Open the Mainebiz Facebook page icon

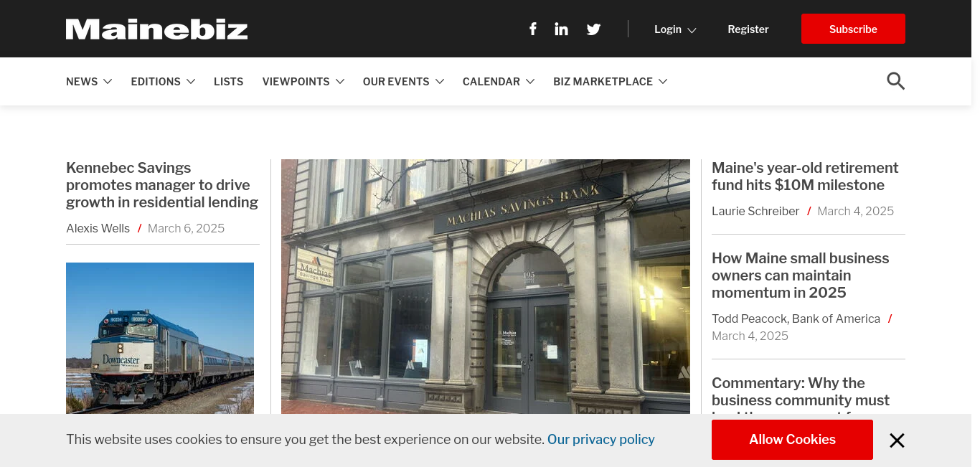point(533,29)
